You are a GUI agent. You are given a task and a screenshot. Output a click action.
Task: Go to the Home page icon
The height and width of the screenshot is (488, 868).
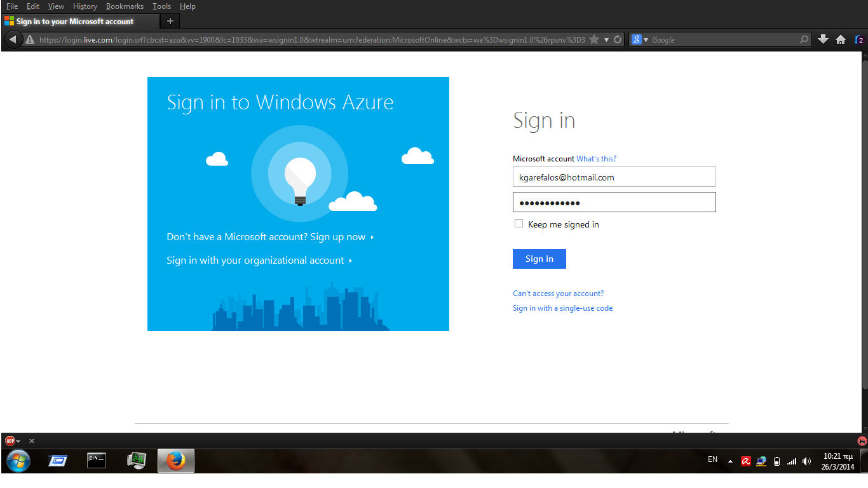pyautogui.click(x=841, y=39)
